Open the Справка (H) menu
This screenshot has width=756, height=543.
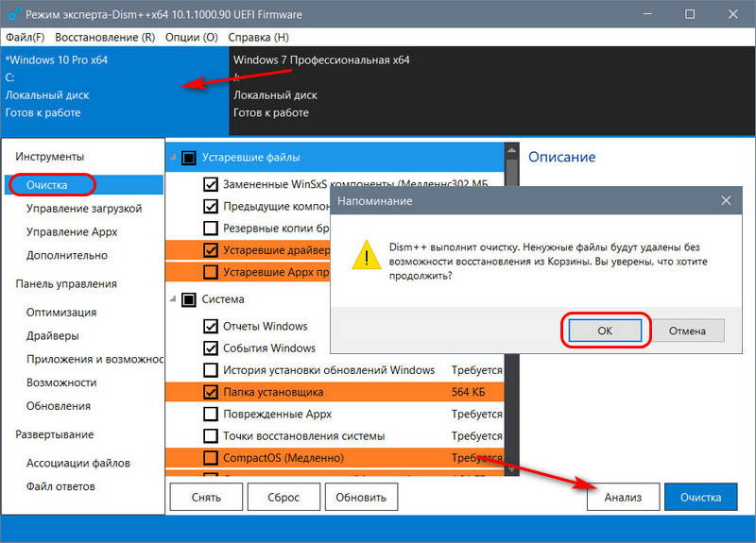[258, 37]
